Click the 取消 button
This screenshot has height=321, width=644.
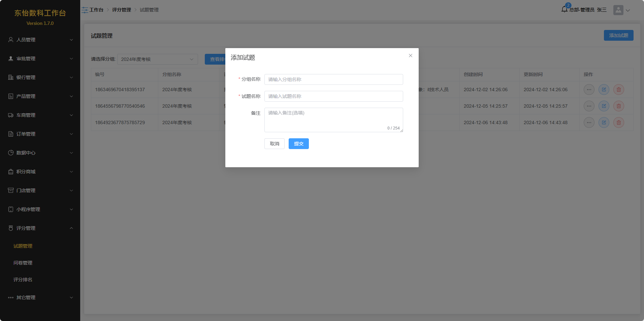coord(274,144)
